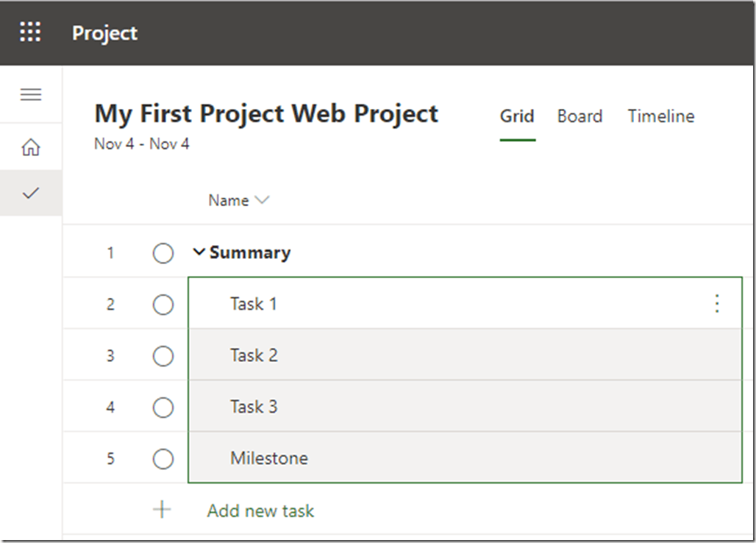Mark Milestone as complete

(x=163, y=459)
